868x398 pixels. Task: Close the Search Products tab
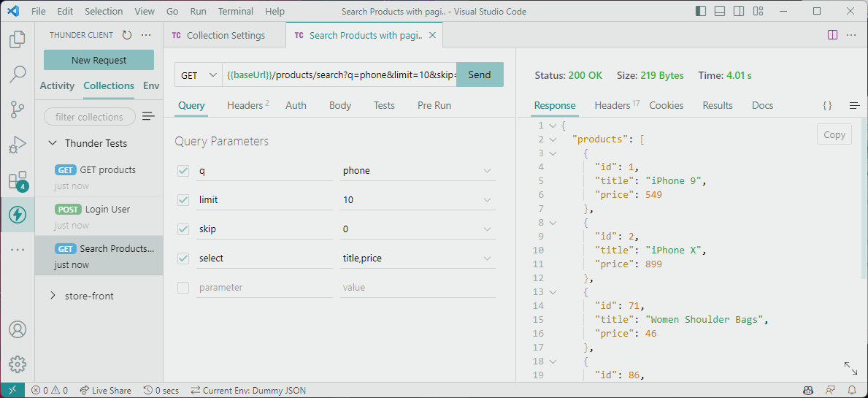[433, 36]
